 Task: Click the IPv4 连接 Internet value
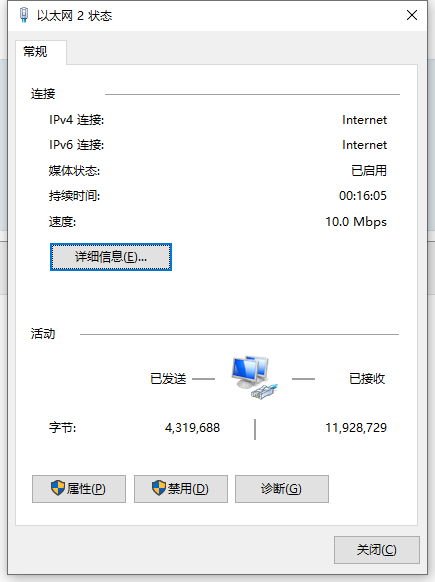pyautogui.click(x=364, y=120)
